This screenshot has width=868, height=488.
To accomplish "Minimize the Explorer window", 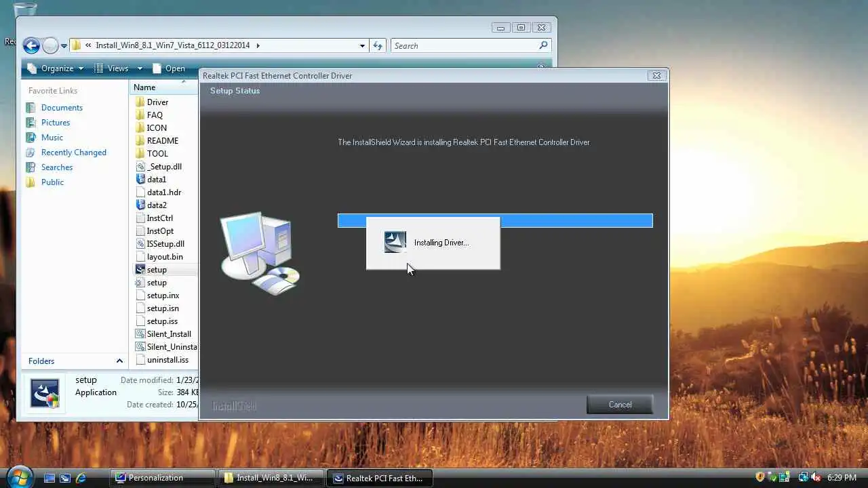I will pyautogui.click(x=500, y=28).
